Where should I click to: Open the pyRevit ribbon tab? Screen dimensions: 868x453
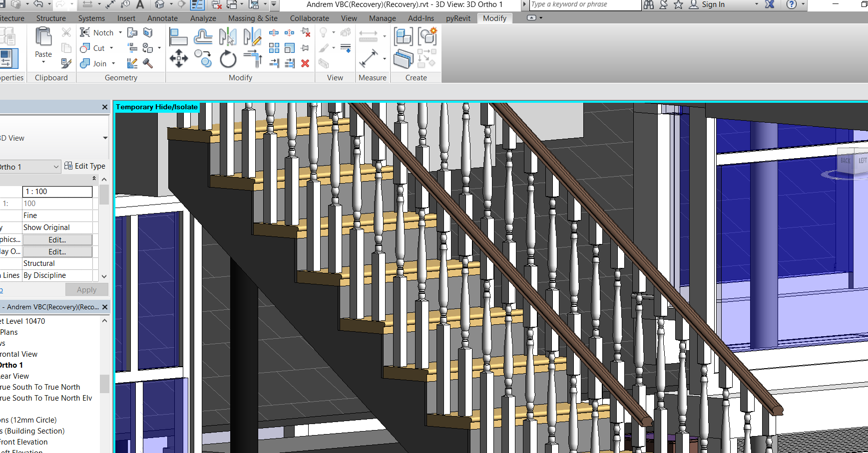tap(457, 18)
